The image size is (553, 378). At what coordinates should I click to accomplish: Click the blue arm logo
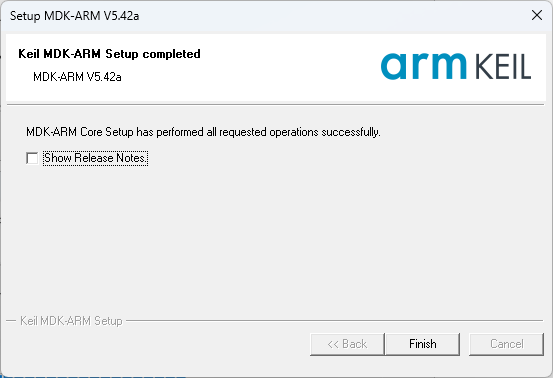[424, 66]
